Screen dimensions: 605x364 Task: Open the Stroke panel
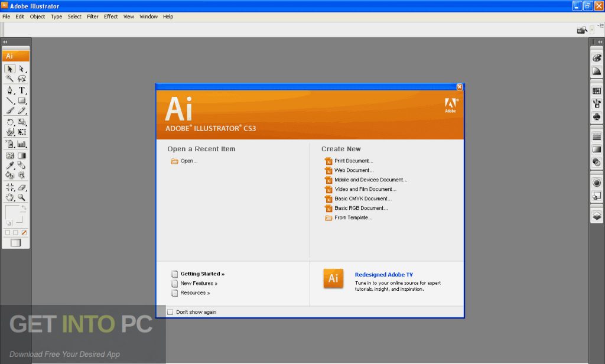(x=597, y=136)
